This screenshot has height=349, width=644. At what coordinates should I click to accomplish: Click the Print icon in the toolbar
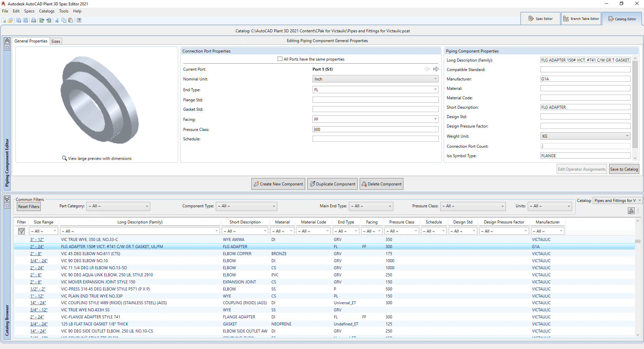click(34, 20)
